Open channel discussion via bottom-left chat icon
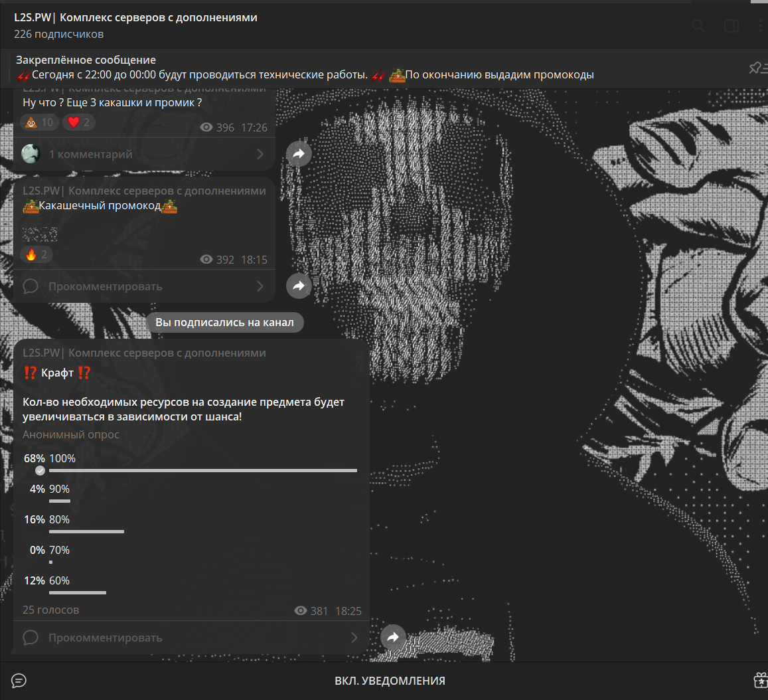This screenshot has height=700, width=768. pos(19,681)
